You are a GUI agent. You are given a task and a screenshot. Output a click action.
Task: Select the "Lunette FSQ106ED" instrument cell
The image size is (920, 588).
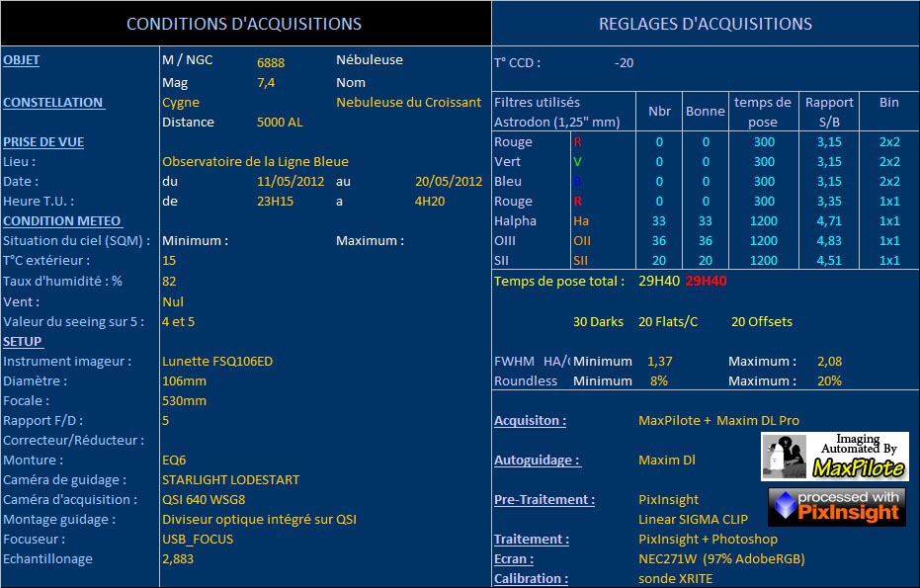tap(217, 362)
